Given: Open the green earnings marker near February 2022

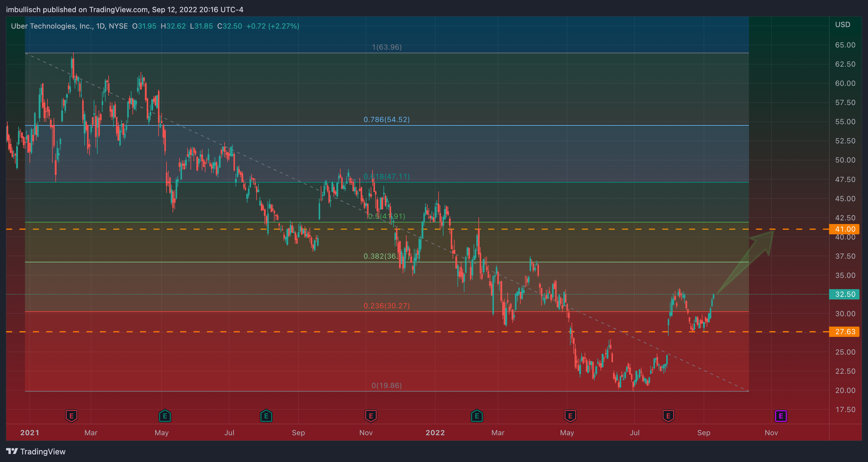Looking at the screenshot, I should pos(477,416).
